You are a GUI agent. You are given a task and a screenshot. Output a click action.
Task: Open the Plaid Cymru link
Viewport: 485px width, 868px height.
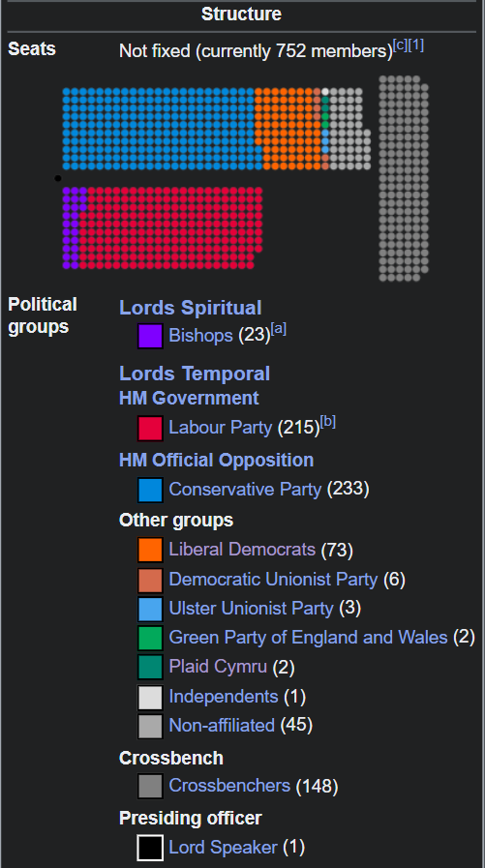coord(218,667)
